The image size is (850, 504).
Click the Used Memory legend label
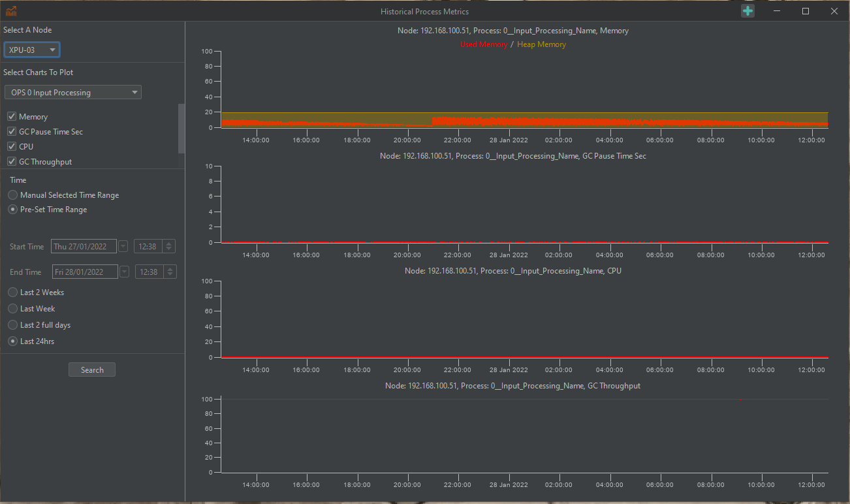point(483,44)
